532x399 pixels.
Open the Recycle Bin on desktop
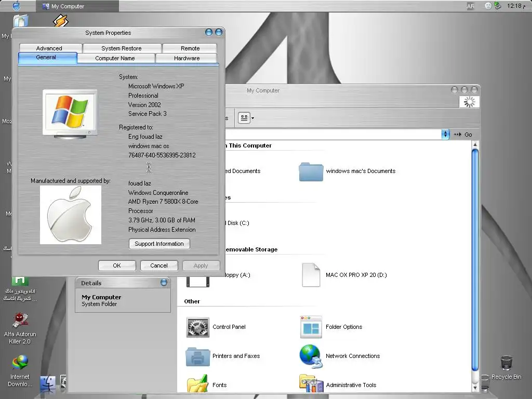tap(506, 363)
